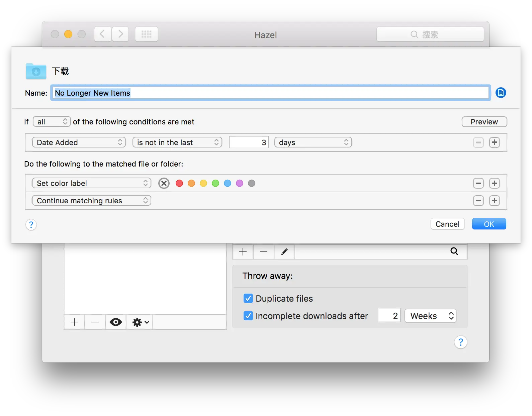Open the gear actions menu under folder list

click(141, 322)
